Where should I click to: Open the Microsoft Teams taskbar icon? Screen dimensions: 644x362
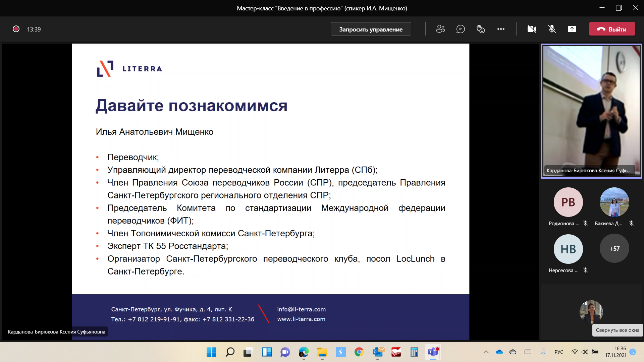(432, 352)
